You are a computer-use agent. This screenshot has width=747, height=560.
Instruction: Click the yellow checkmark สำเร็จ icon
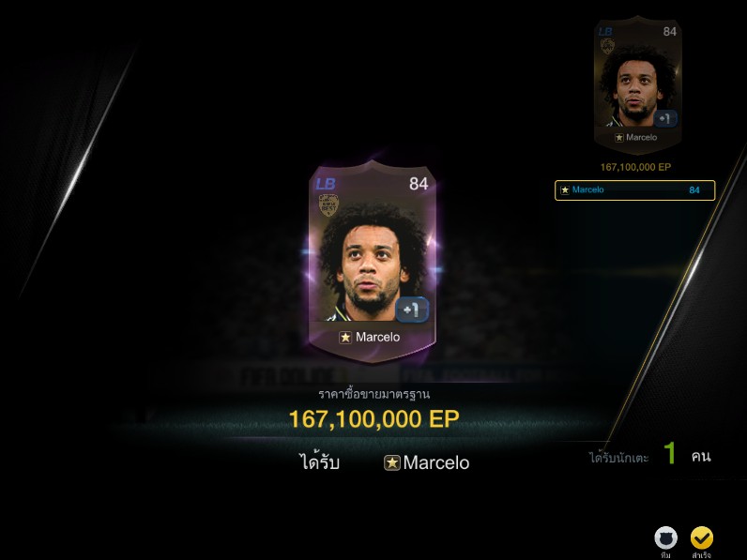click(702, 538)
